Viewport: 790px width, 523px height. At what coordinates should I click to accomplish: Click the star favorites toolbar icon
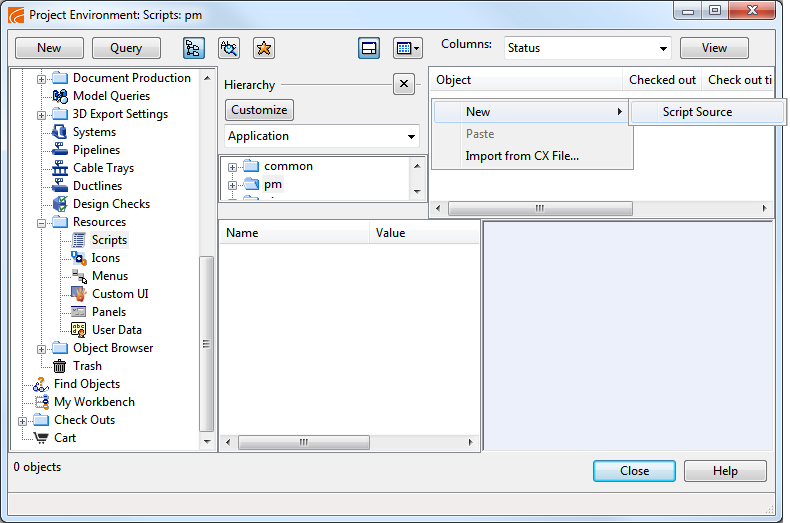(263, 48)
